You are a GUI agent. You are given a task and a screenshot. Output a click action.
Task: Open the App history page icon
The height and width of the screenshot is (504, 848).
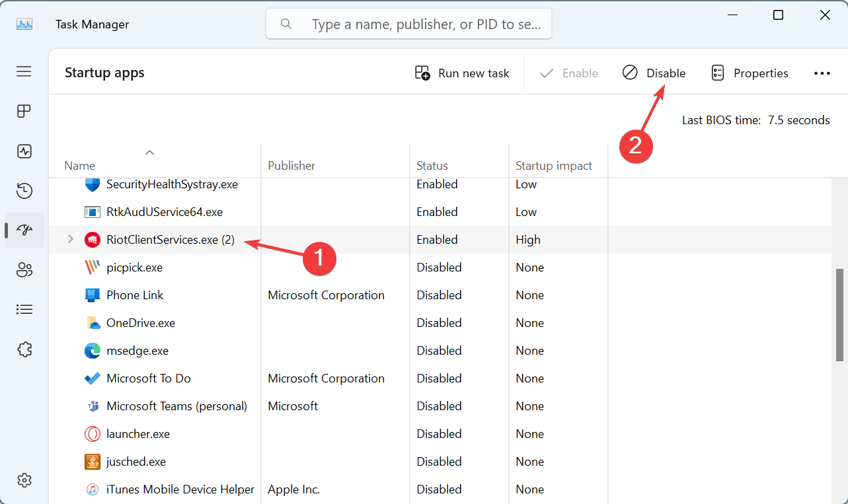pos(24,191)
